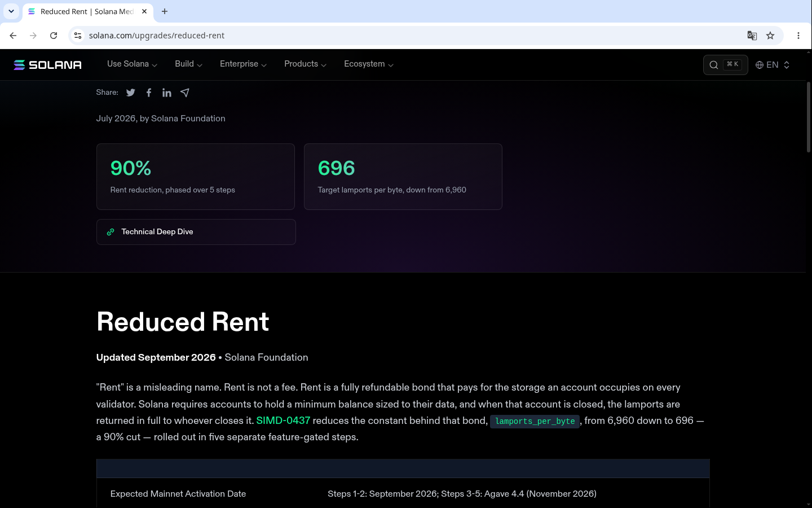Screen dimensions: 812x508
Task: Follow the SIMD-0437 link
Action: 283,421
